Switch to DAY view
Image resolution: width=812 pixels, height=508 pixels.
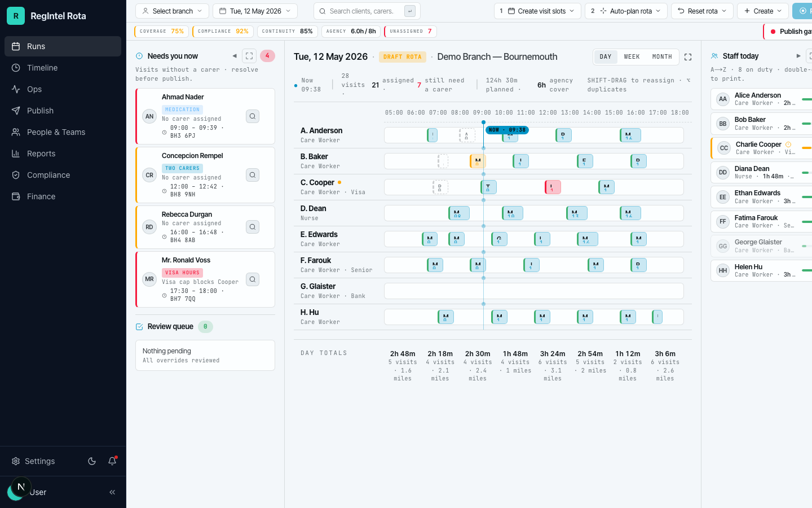[x=606, y=57]
